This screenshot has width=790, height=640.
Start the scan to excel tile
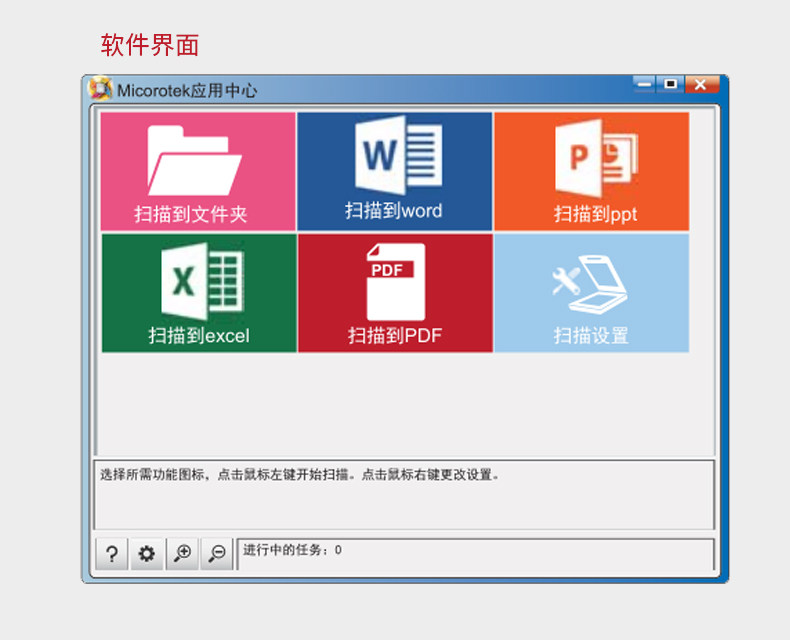pos(199,293)
